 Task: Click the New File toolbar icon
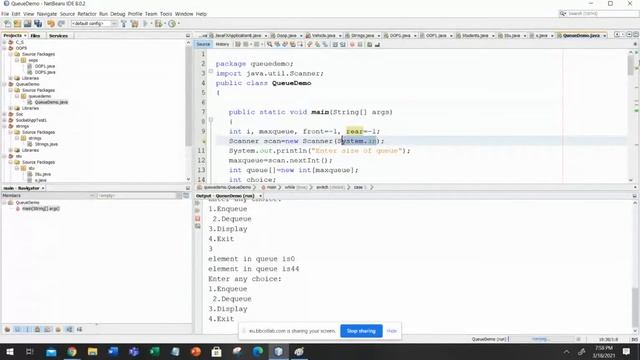point(7,24)
